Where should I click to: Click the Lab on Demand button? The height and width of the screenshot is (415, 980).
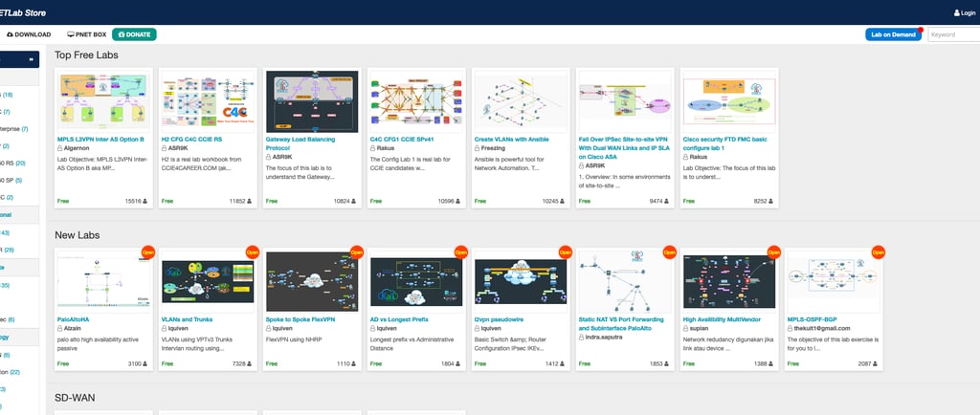pos(893,35)
